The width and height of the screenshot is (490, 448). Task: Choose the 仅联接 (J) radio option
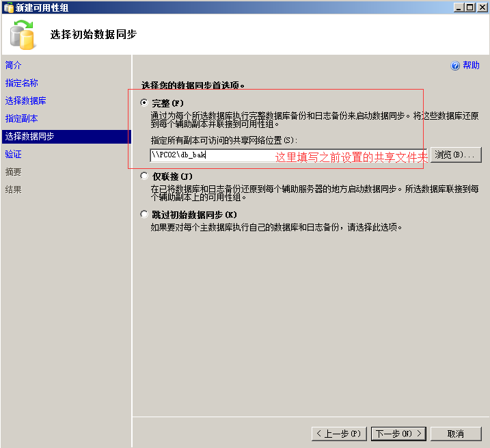coord(144,176)
